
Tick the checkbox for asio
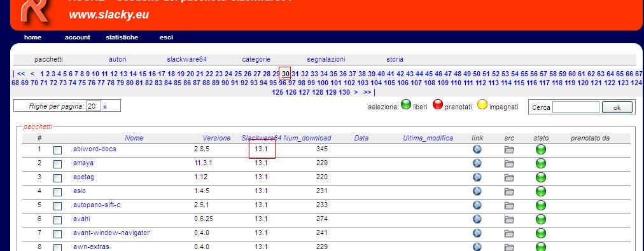point(57,192)
